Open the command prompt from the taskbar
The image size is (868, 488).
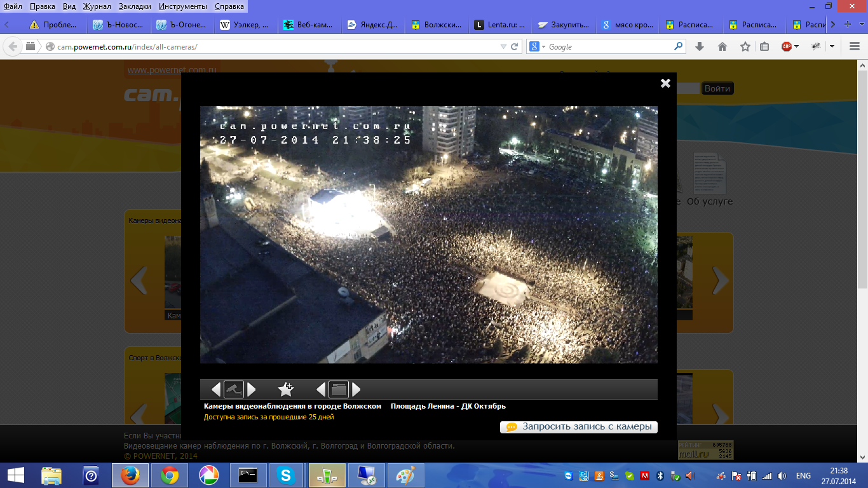pos(247,475)
